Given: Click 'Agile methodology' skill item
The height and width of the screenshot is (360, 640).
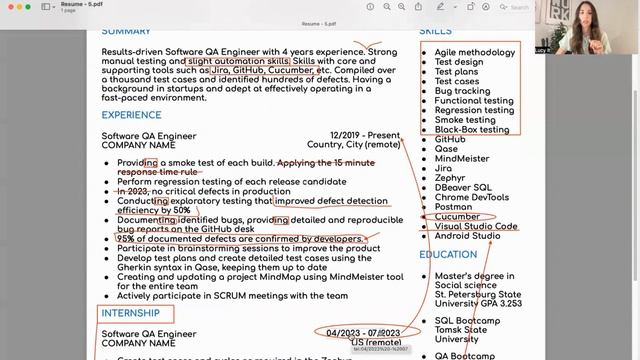Looking at the screenshot, I should [475, 52].
